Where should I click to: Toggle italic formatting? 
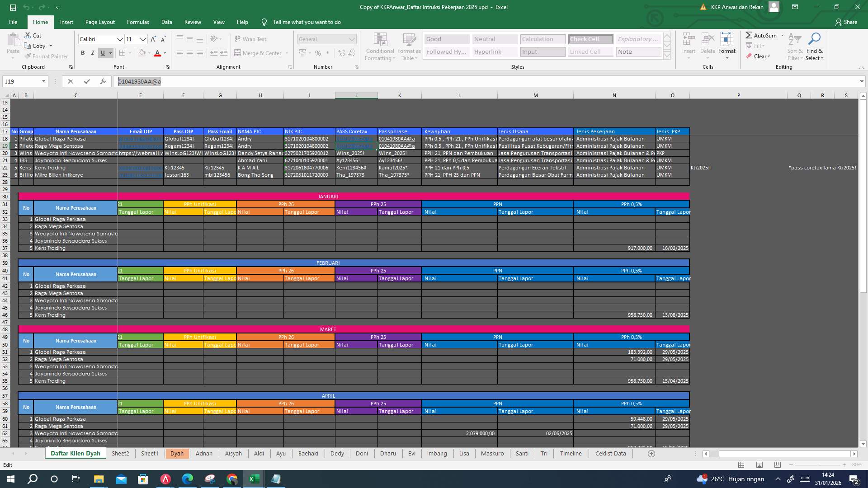coord(93,53)
